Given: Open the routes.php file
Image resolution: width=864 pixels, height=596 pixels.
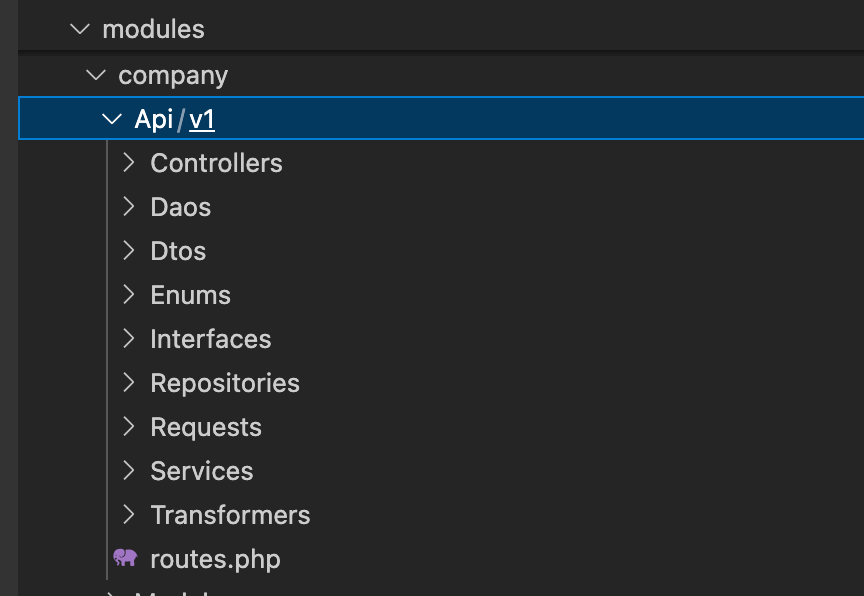Looking at the screenshot, I should click(x=215, y=559).
